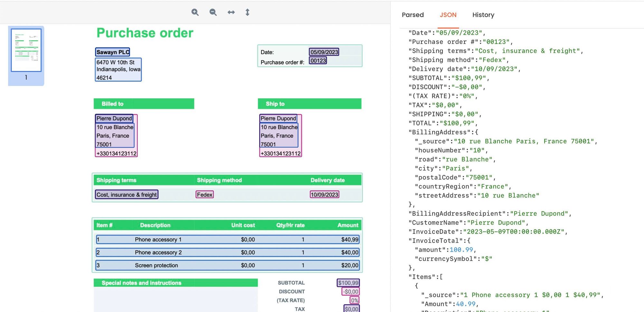Click the 10/09/2023 delivery date box

click(324, 195)
